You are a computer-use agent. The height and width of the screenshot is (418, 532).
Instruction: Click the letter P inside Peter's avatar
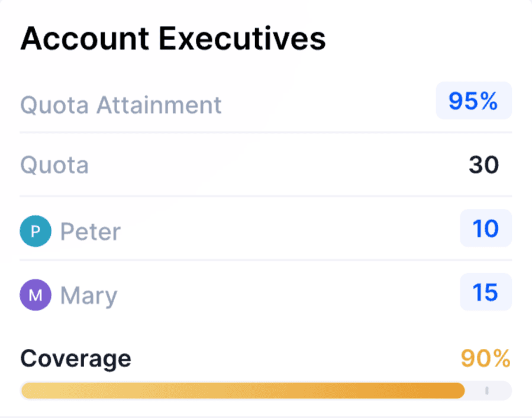tap(36, 232)
